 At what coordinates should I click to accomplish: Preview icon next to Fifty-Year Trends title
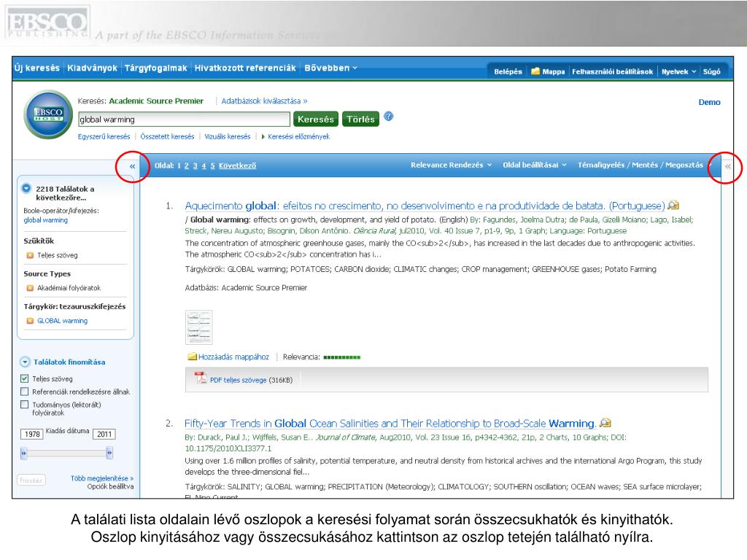click(x=605, y=423)
